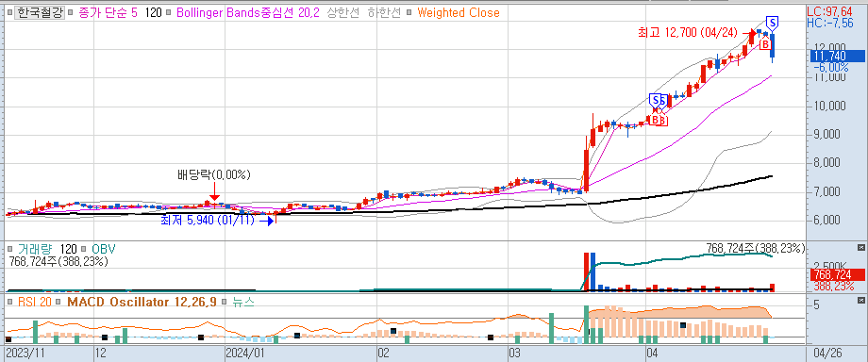
Task: Click the 768,724주(388,23%) text at panel left
Action: click(x=59, y=261)
